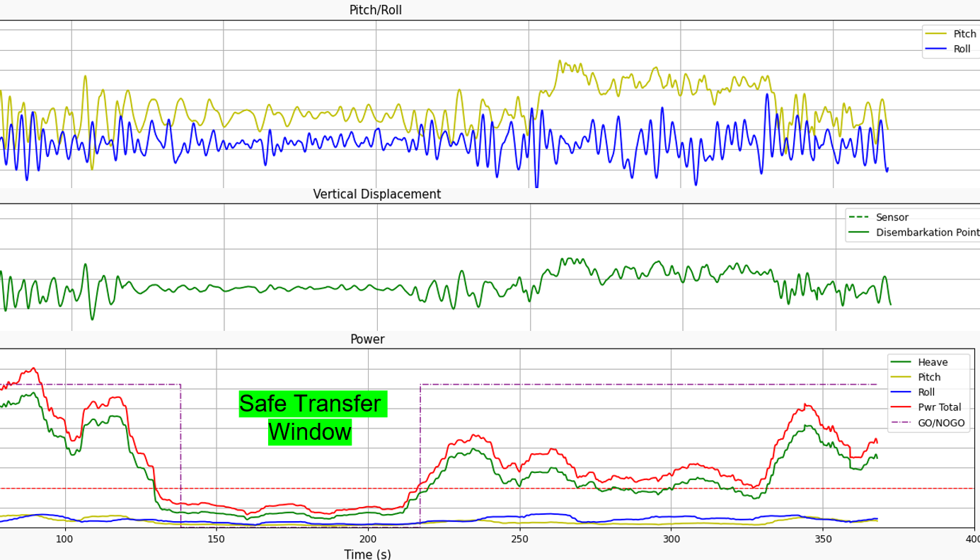This screenshot has width=980, height=560.
Task: Click the Pitch/Roll chart title
Action: [375, 11]
